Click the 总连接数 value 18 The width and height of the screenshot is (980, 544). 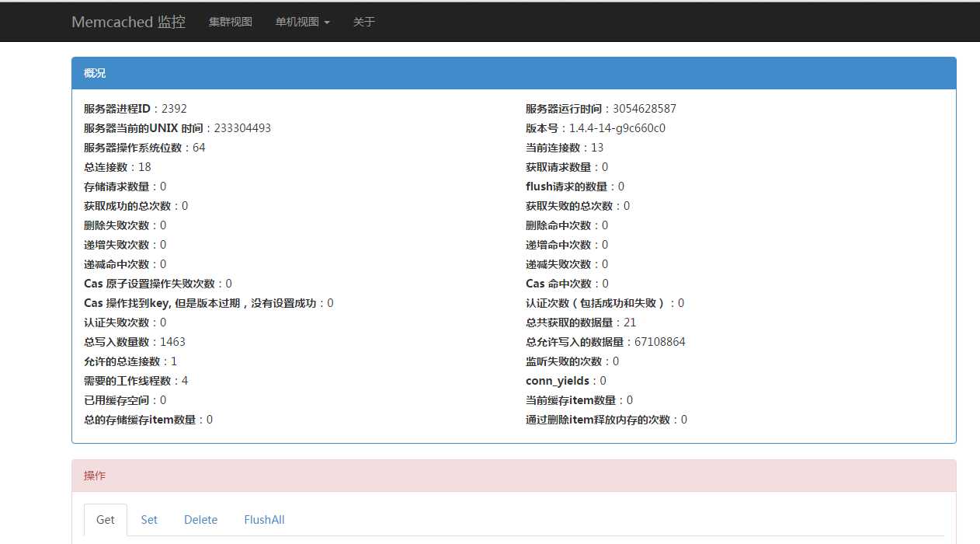(144, 167)
